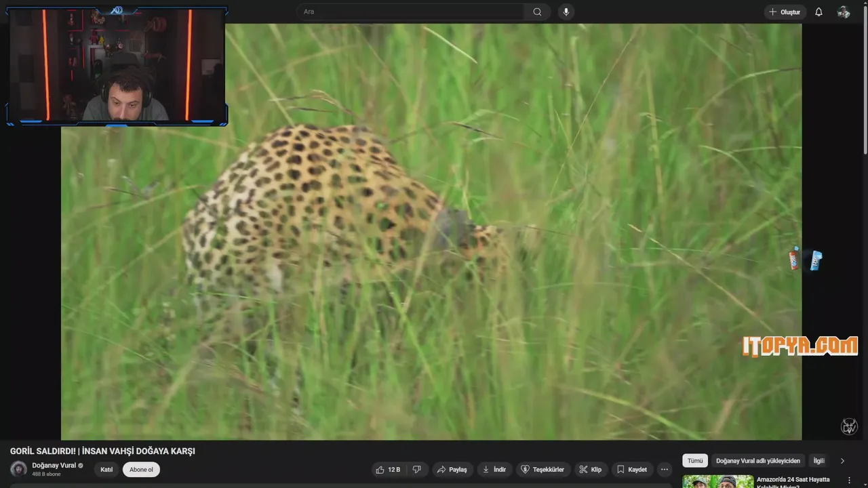Open options for Amazon'da 24 Saat video

[x=849, y=481]
